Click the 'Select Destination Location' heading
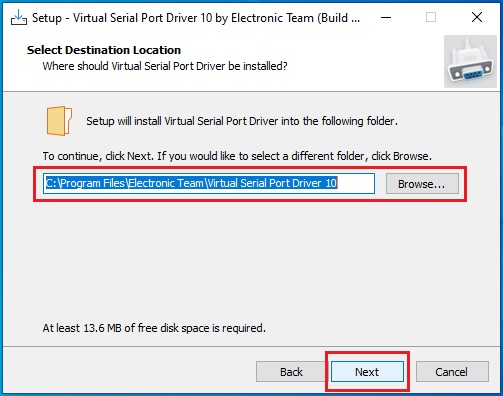Screen dimensions: 503x396 [x=104, y=50]
